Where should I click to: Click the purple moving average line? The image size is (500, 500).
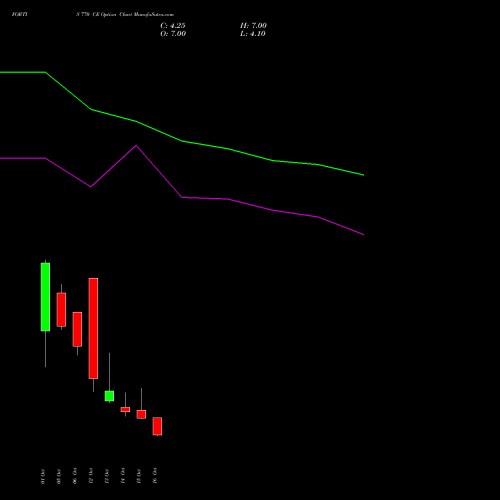(x=182, y=197)
